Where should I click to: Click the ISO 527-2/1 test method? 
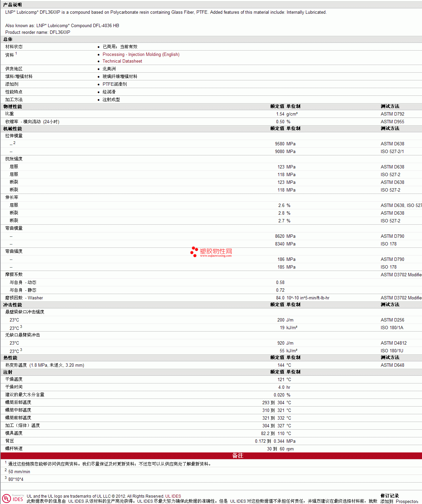click(x=392, y=151)
